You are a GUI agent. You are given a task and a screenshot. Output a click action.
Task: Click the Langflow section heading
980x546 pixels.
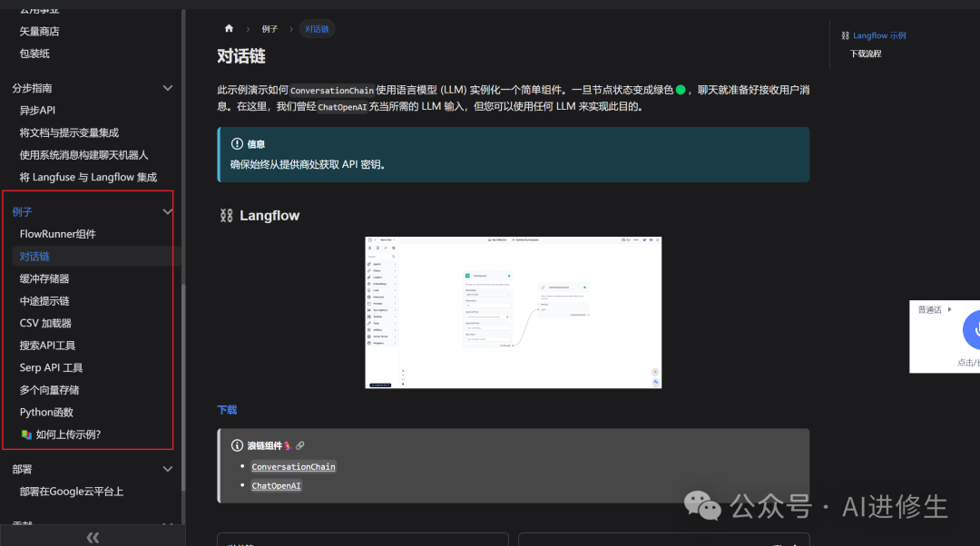tap(269, 216)
